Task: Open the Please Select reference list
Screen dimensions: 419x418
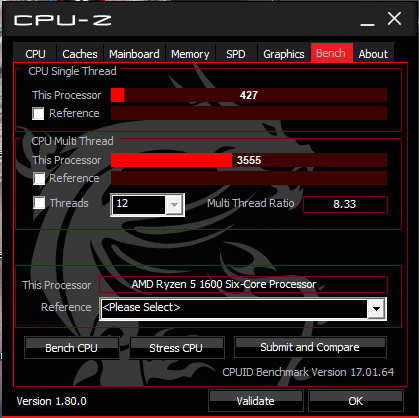Action: (x=243, y=309)
